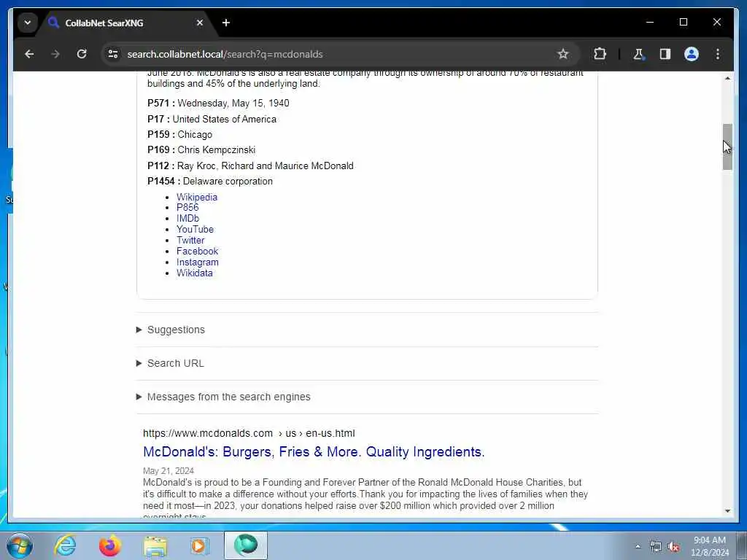This screenshot has width=747, height=560.
Task: Open the YouTube link
Action: tap(195, 230)
